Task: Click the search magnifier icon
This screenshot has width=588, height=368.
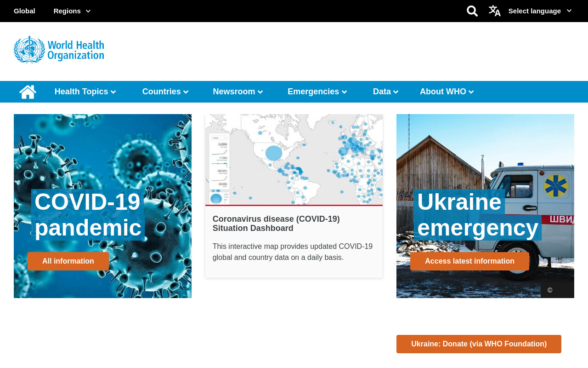Action: (472, 11)
